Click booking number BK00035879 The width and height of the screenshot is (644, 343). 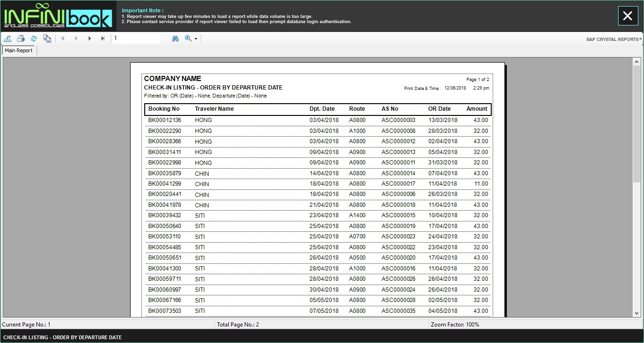165,173
